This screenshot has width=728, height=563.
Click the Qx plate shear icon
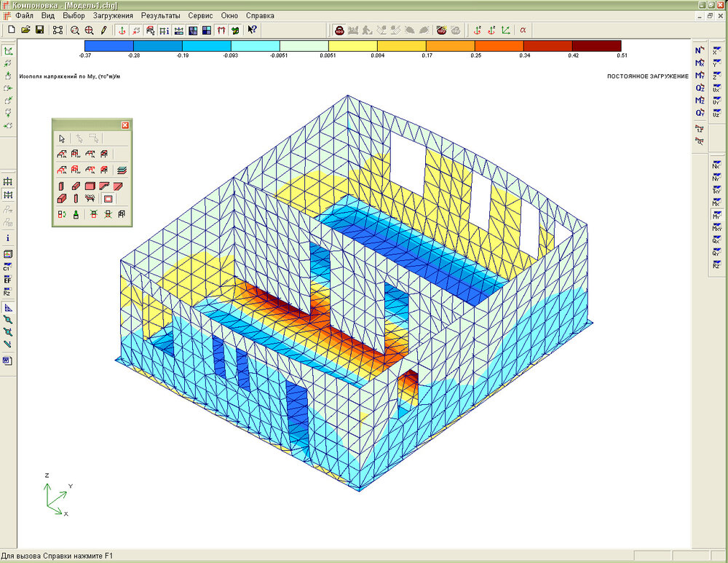716,240
